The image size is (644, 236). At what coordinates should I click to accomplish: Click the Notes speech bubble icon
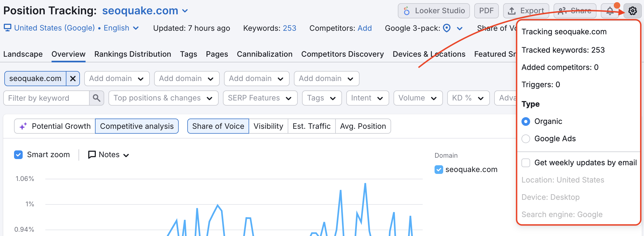pyautogui.click(x=92, y=154)
